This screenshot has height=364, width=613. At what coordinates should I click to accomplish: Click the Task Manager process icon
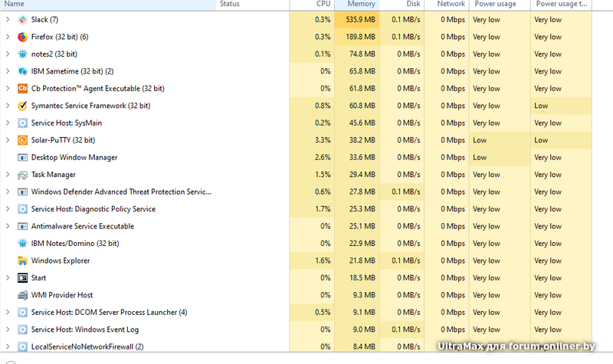click(23, 175)
